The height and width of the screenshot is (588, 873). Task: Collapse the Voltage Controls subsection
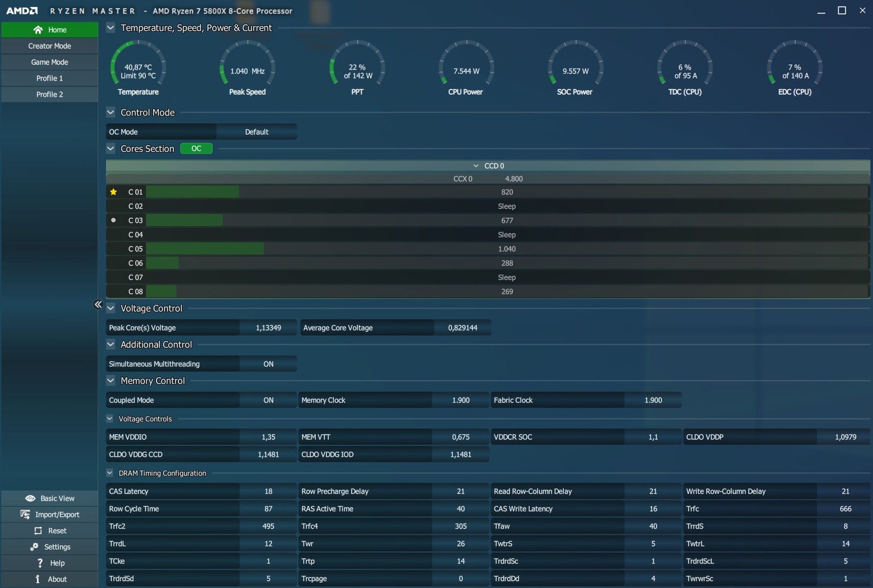tap(110, 419)
